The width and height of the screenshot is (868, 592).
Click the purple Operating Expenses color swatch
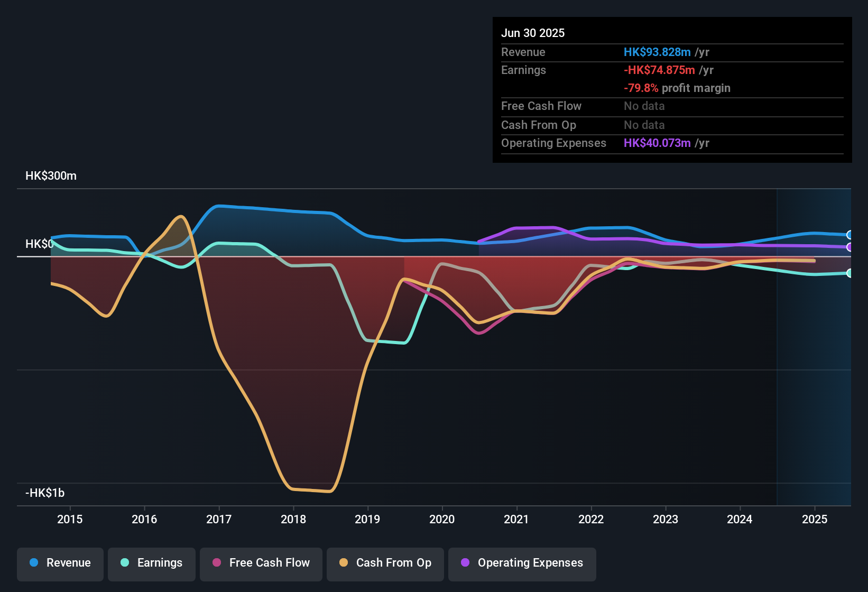tap(465, 563)
